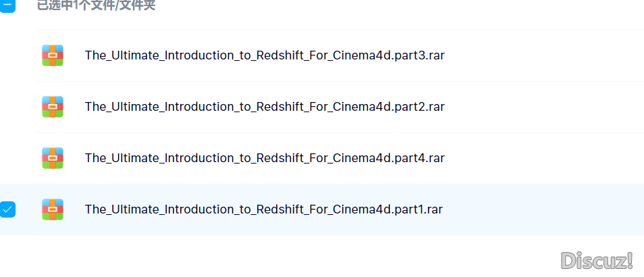
Task: Click the RAR archive icon for part3
Action: (x=53, y=55)
